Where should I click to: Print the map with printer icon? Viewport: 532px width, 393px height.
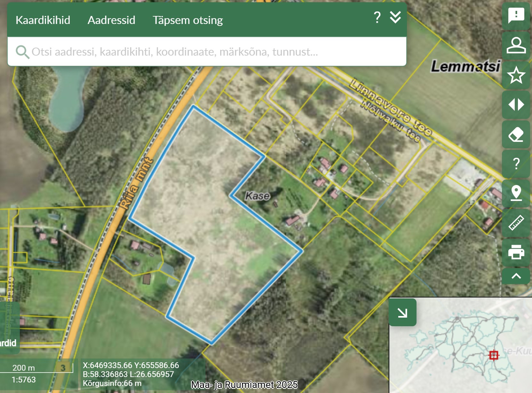point(516,252)
